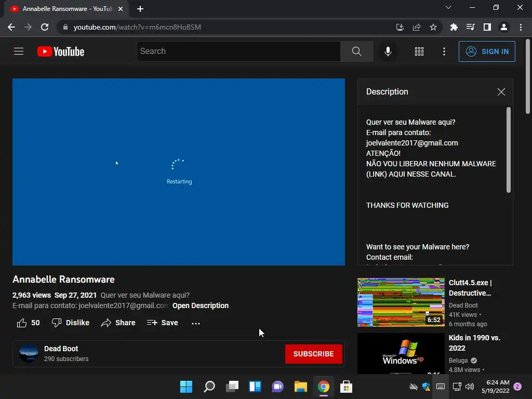
Task: Open Chrome extensions puzzle icon
Action: pos(454,27)
